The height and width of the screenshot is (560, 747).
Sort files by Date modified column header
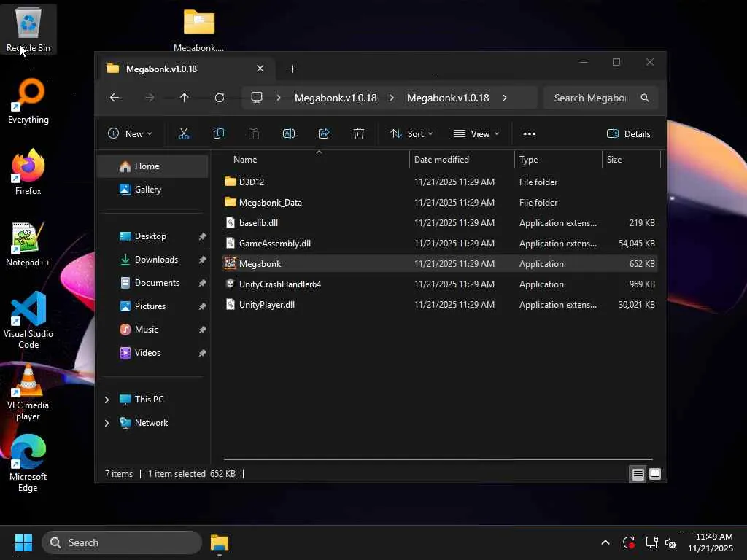[441, 160]
